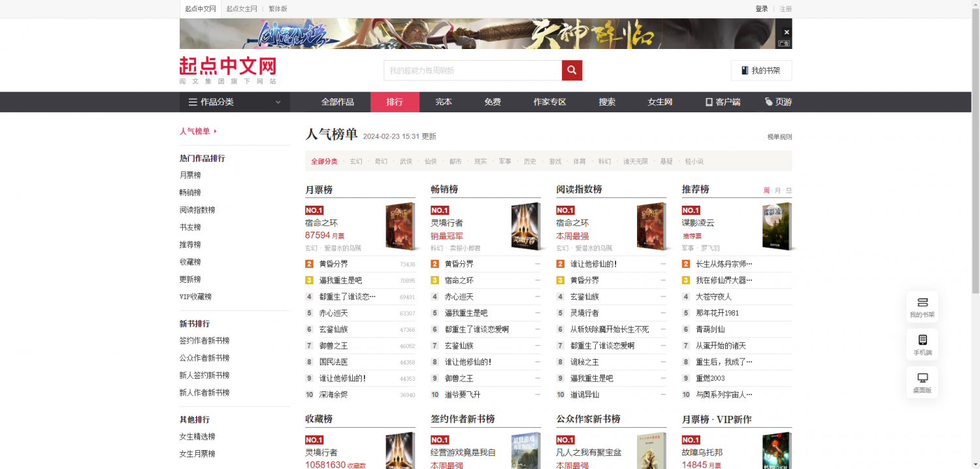Filter rankings by 轻小说 category

coord(694,161)
